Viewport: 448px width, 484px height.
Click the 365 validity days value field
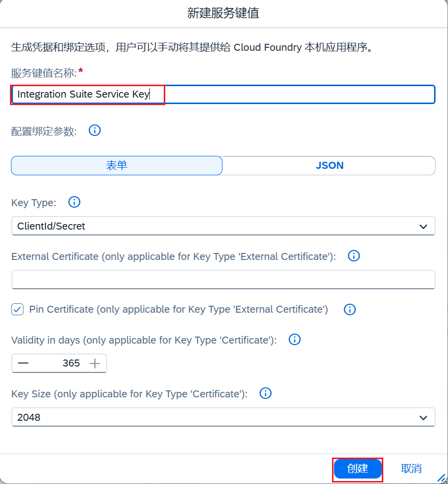pyautogui.click(x=59, y=363)
